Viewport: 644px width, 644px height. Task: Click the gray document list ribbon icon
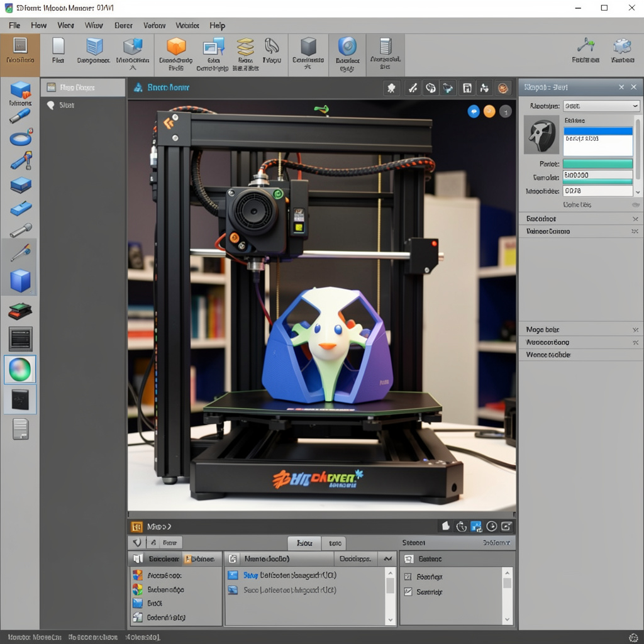tap(386, 46)
